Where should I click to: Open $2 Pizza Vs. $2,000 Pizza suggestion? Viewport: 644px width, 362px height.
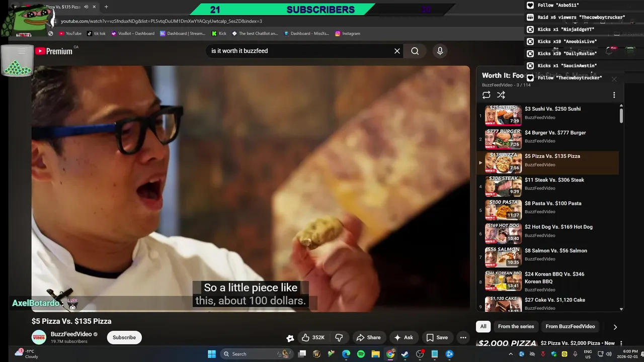pyautogui.click(x=578, y=343)
